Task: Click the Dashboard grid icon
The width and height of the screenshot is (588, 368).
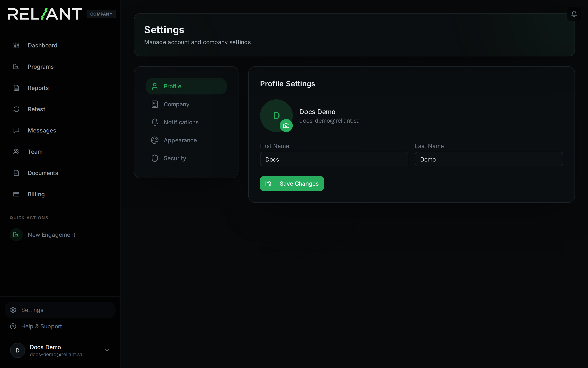Action: (x=16, y=46)
